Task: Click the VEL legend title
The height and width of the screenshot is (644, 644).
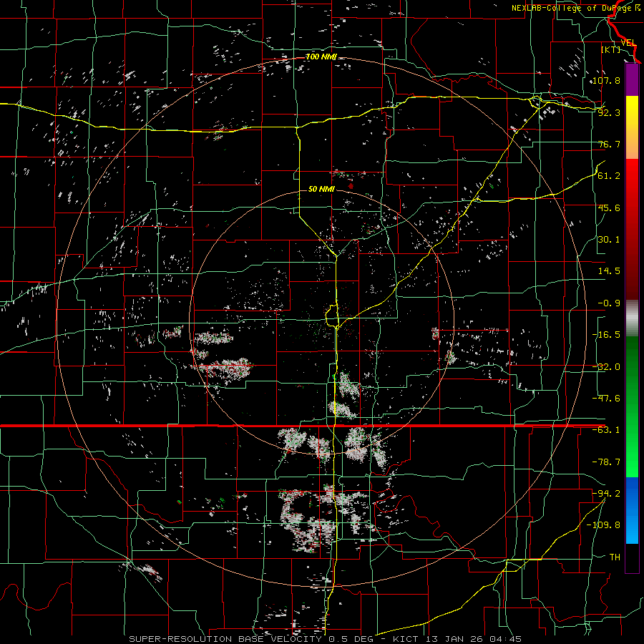Action: pyautogui.click(x=628, y=43)
